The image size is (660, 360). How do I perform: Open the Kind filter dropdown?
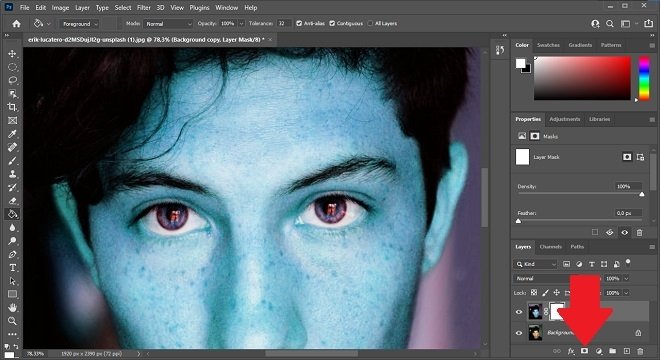pos(535,264)
